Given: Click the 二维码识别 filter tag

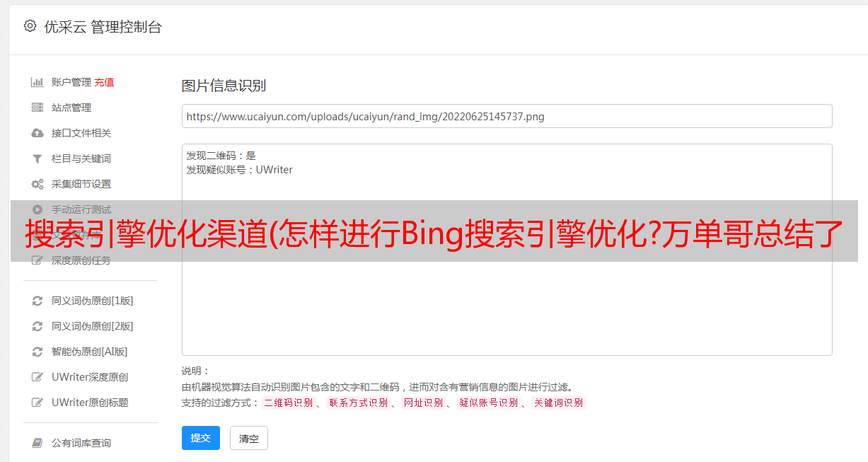Looking at the screenshot, I should coord(288,403).
